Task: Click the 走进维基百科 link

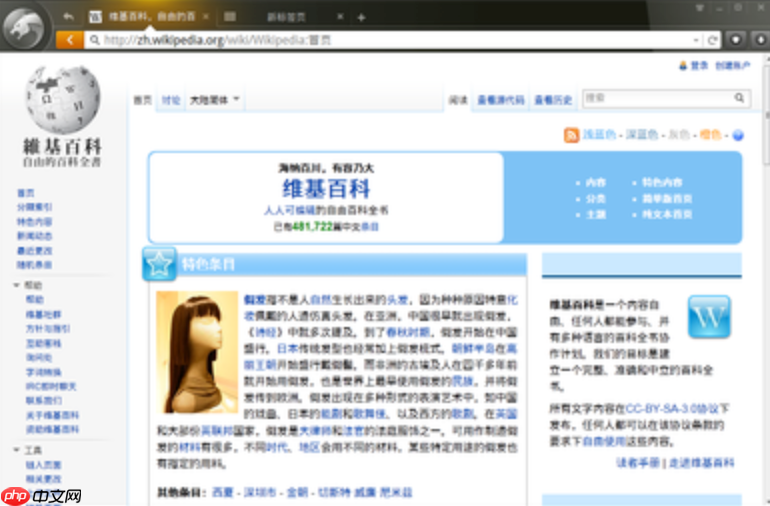Action: (x=701, y=463)
